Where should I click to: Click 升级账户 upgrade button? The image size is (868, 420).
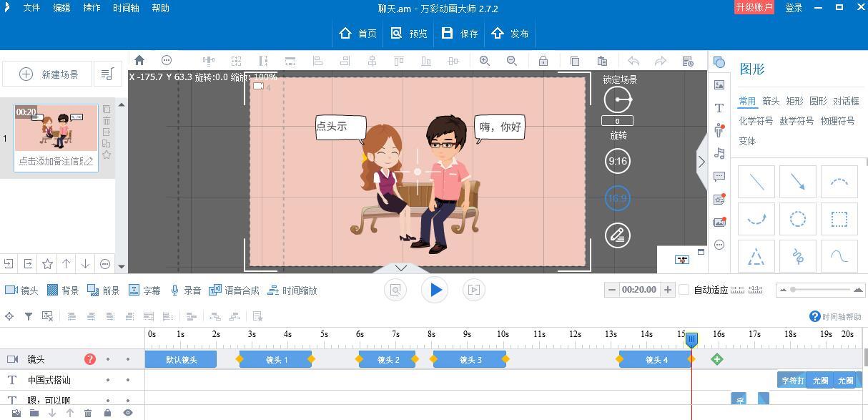[754, 7]
